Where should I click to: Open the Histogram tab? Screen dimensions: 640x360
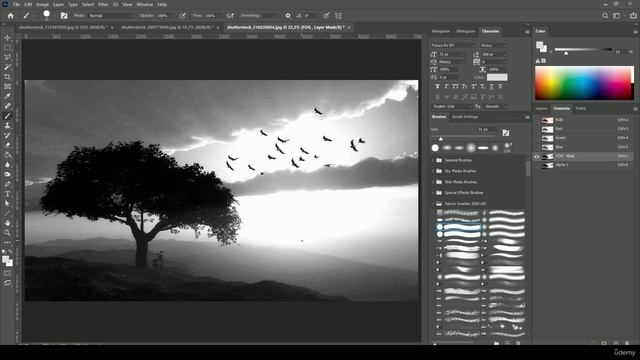466,31
